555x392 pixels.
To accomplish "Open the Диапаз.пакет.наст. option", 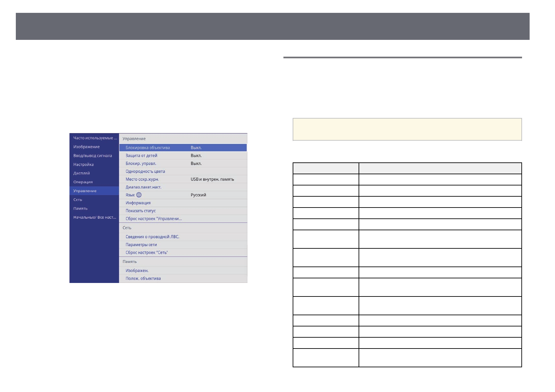I will point(183,187).
